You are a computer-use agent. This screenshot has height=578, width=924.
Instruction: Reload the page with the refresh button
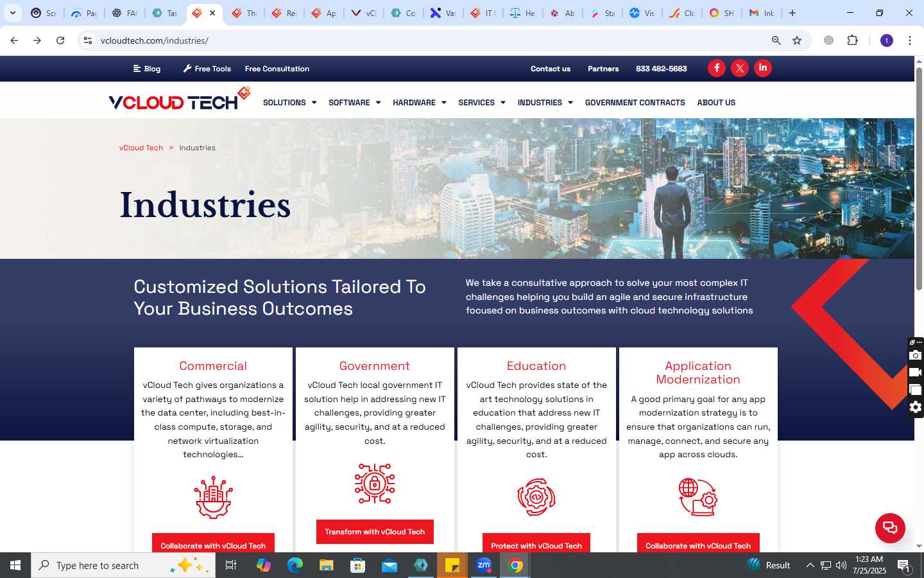point(60,40)
